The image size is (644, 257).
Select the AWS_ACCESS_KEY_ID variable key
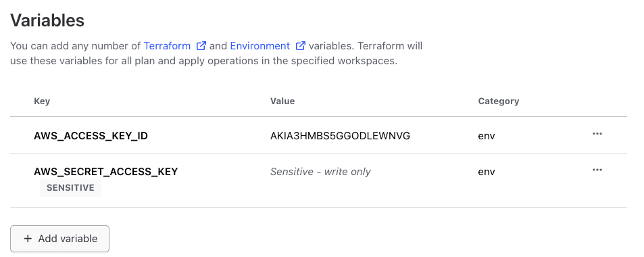click(91, 136)
